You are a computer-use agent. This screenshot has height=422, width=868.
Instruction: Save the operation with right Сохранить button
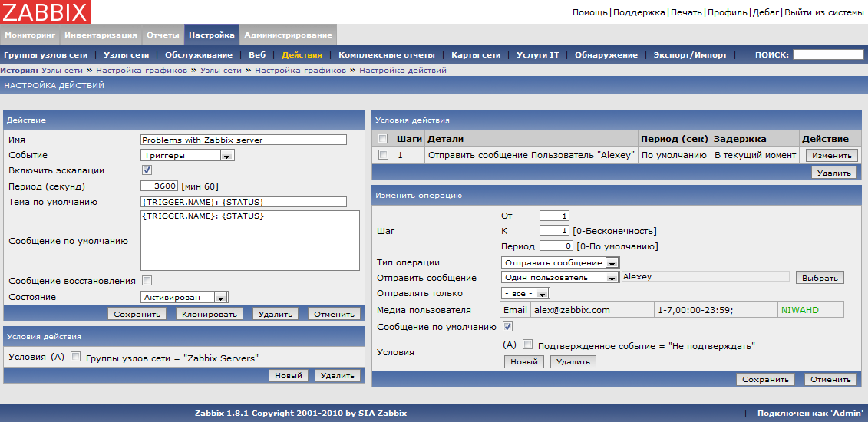[x=765, y=379]
